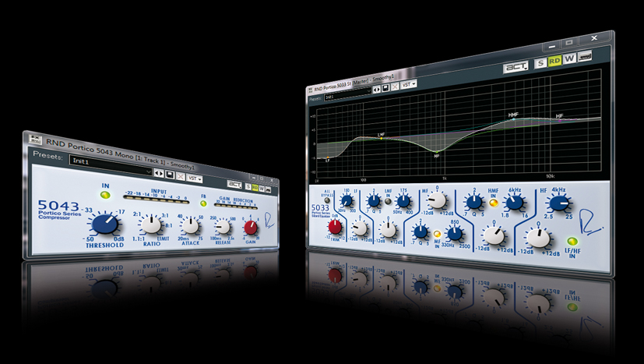Maximize the RND Portico 5033 window
Image resolution: width=644 pixels, height=364 pixels.
point(569,43)
